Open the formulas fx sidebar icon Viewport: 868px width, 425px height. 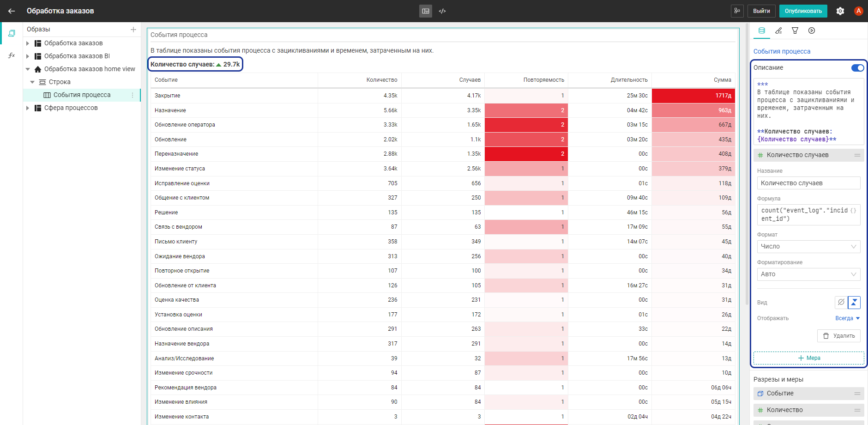click(12, 55)
